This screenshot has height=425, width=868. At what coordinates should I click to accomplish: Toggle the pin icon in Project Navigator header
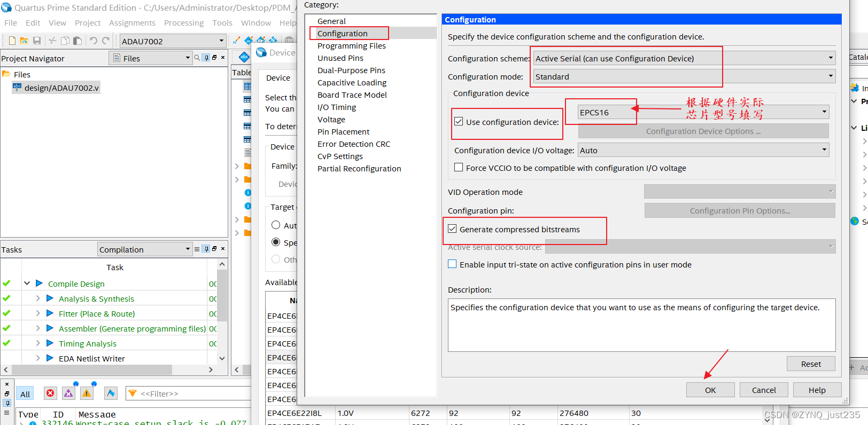(x=206, y=58)
